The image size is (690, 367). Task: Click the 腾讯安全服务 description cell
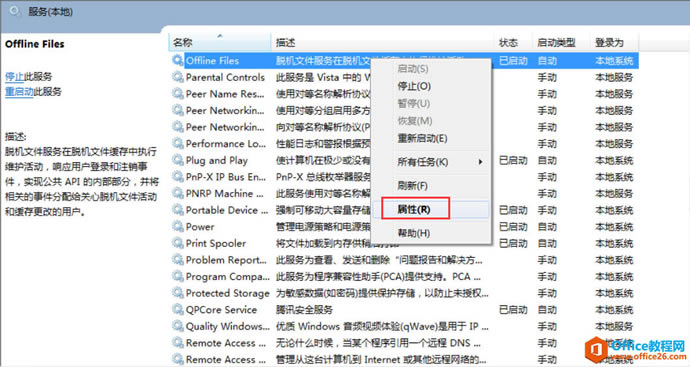[304, 309]
